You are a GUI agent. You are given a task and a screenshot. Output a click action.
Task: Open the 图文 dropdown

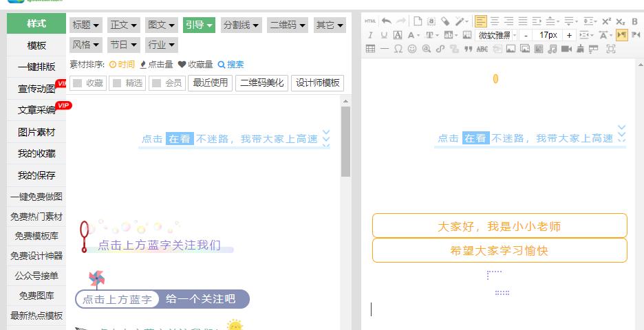click(162, 25)
